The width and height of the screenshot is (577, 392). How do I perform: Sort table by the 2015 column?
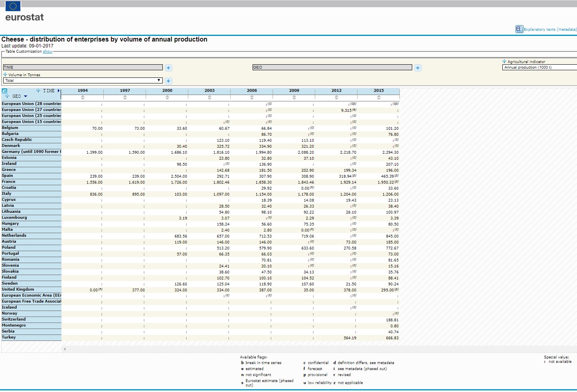pos(379,97)
